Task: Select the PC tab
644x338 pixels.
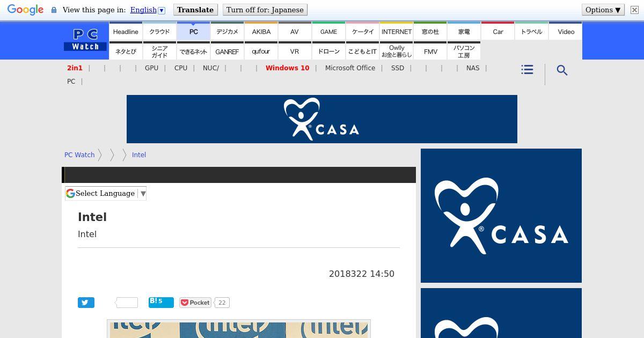Action: (193, 32)
